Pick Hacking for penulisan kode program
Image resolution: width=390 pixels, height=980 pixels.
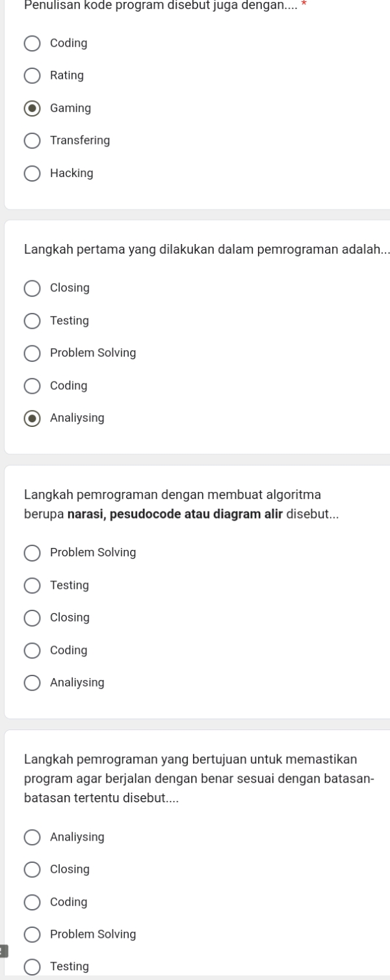coord(32,173)
